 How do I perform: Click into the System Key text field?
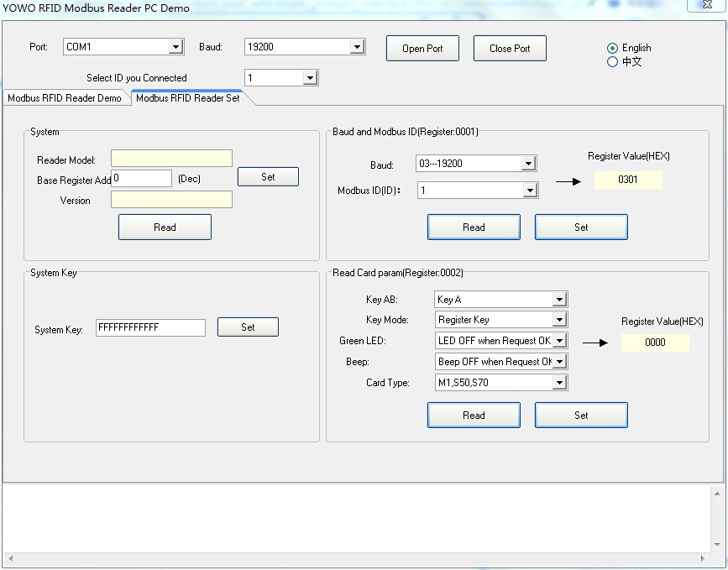click(x=150, y=328)
